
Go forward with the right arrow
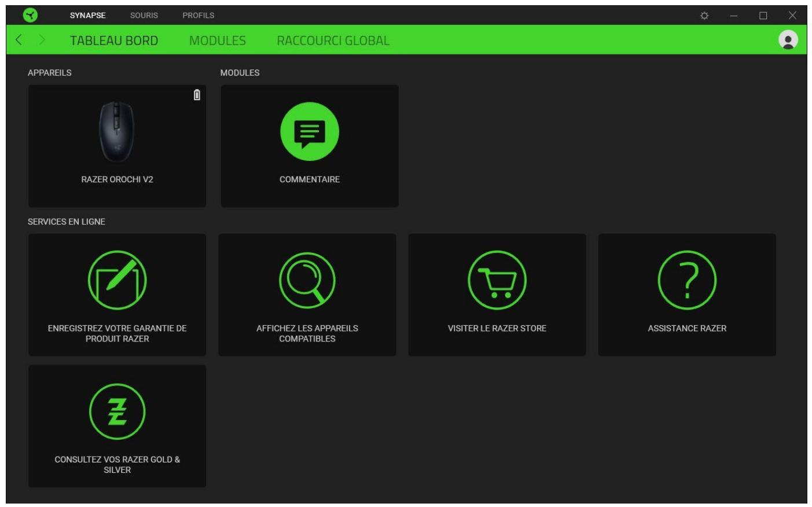point(42,40)
